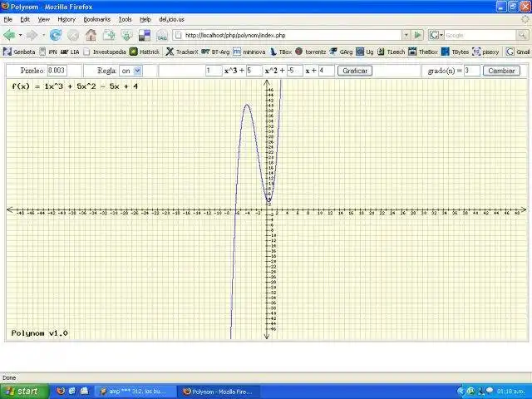
Task: Click the greyed Stop loading icon
Action: (x=73, y=35)
